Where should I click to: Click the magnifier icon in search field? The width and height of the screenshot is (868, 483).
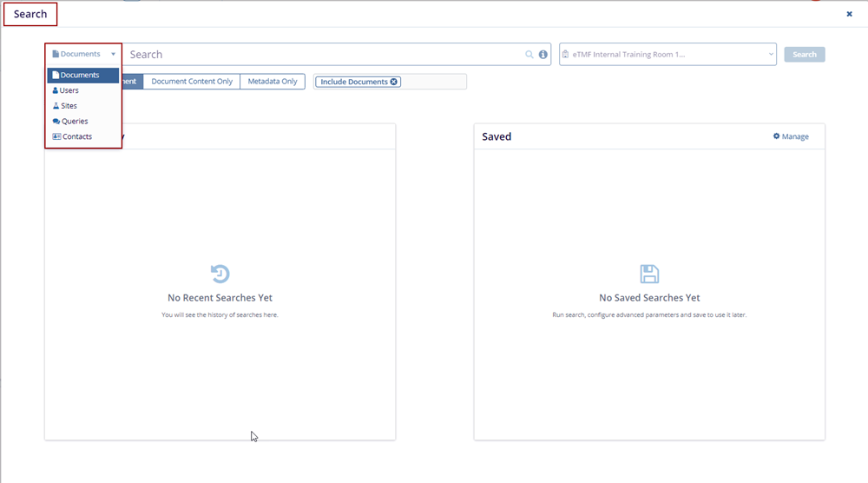click(x=529, y=55)
